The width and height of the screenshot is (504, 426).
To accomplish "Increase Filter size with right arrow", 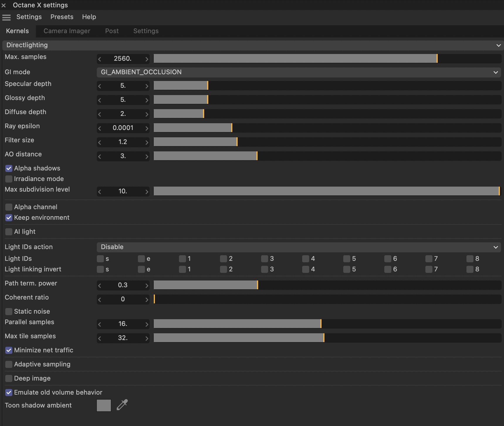I will [x=147, y=142].
